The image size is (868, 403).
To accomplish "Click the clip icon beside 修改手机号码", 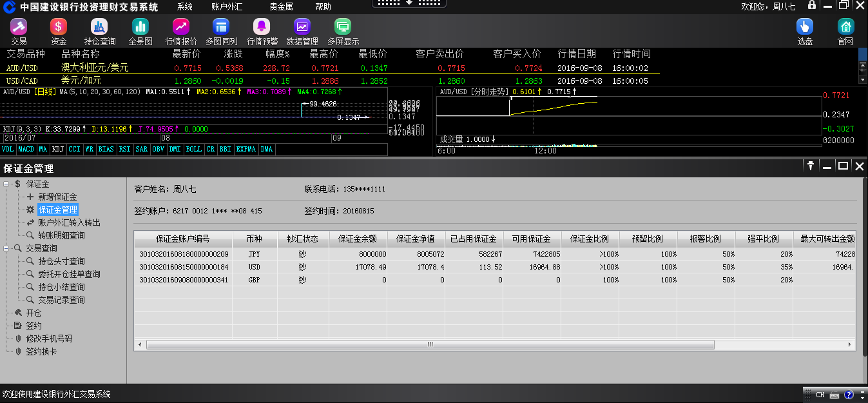I will point(18,339).
